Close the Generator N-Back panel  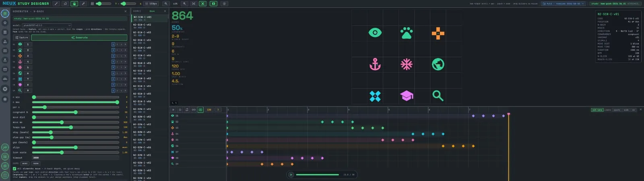[x=125, y=11]
